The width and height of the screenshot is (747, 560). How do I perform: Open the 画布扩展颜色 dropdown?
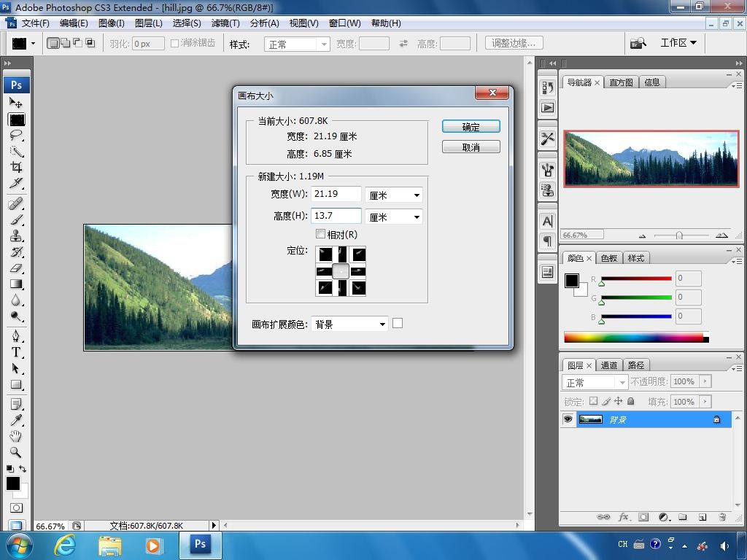349,324
